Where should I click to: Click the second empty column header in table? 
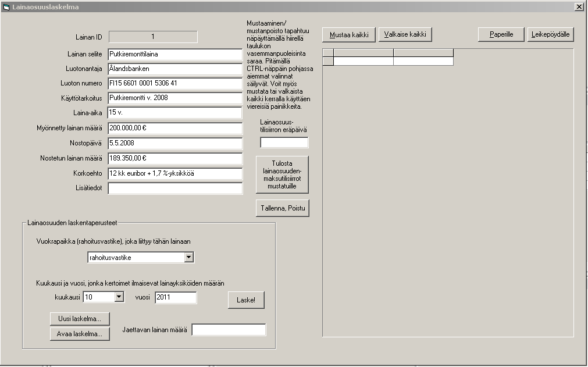pyautogui.click(x=423, y=52)
